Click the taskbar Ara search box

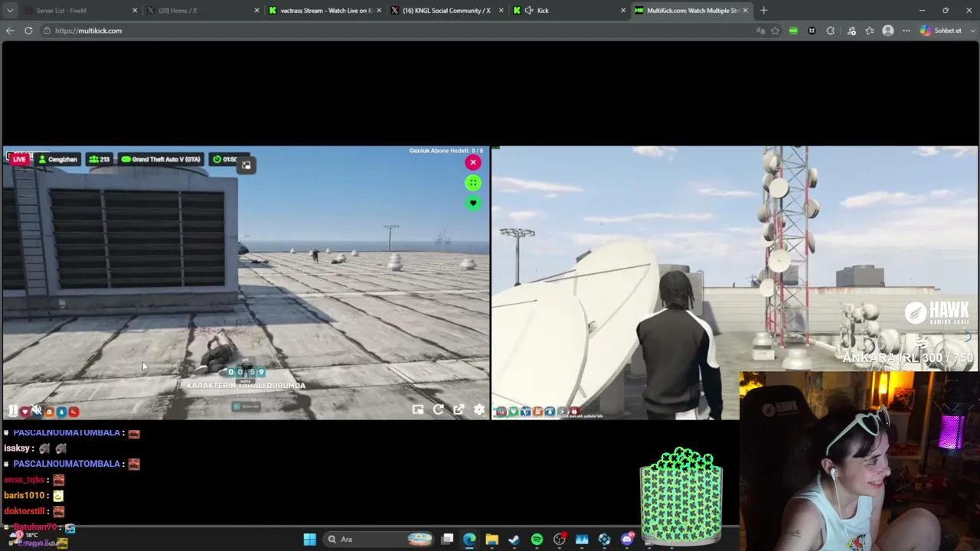[379, 540]
